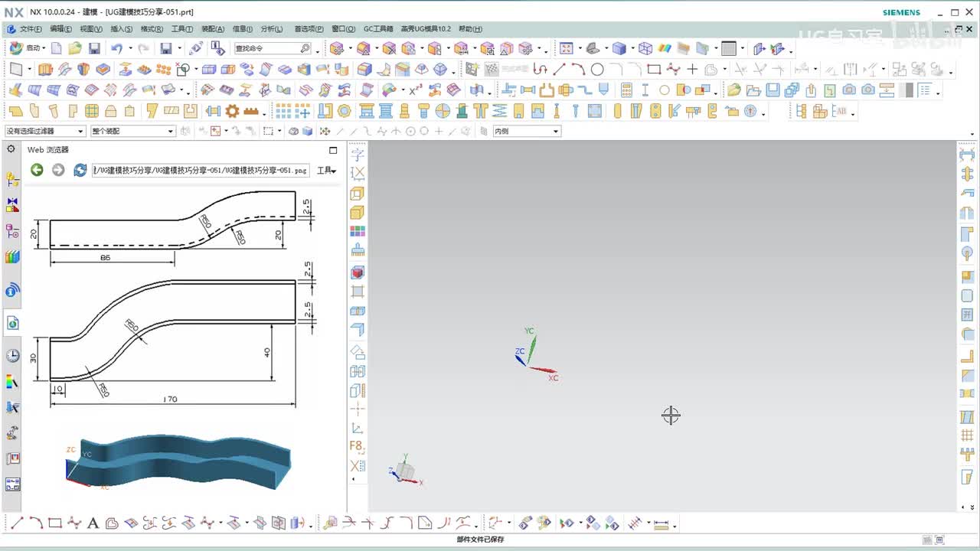Toggle the shaded cube rendering style

tap(619, 48)
